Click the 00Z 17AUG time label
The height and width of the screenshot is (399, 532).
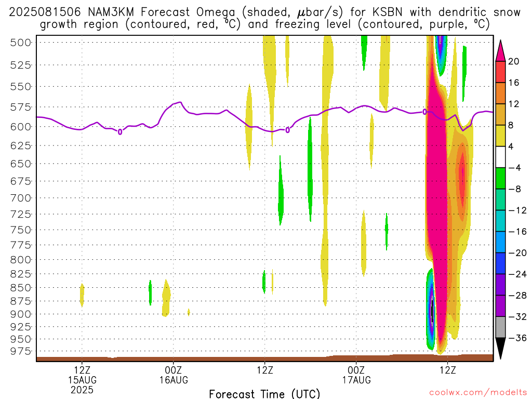[356, 375]
